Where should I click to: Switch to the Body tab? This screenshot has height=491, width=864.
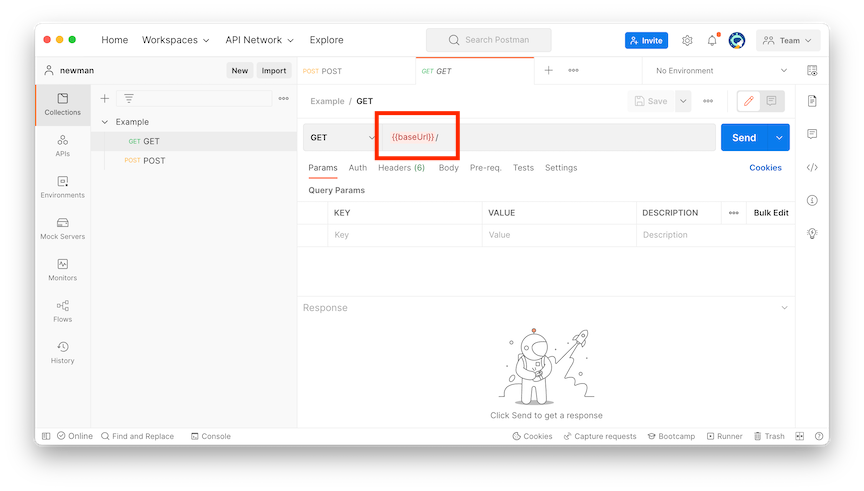point(449,168)
